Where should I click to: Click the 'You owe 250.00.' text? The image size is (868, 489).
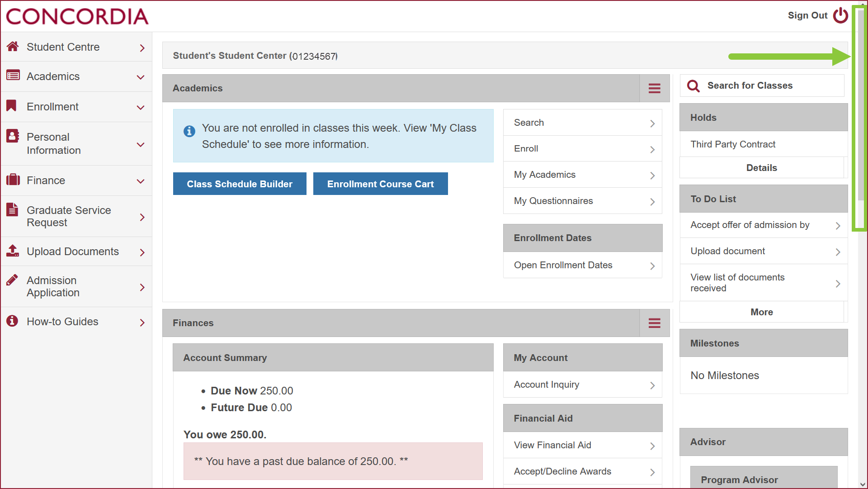point(225,435)
